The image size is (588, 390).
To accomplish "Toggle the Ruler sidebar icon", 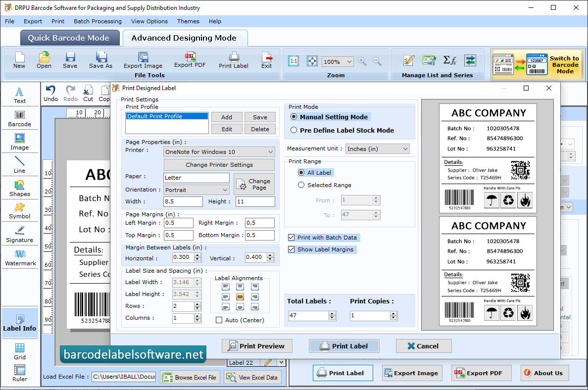I will [x=19, y=374].
